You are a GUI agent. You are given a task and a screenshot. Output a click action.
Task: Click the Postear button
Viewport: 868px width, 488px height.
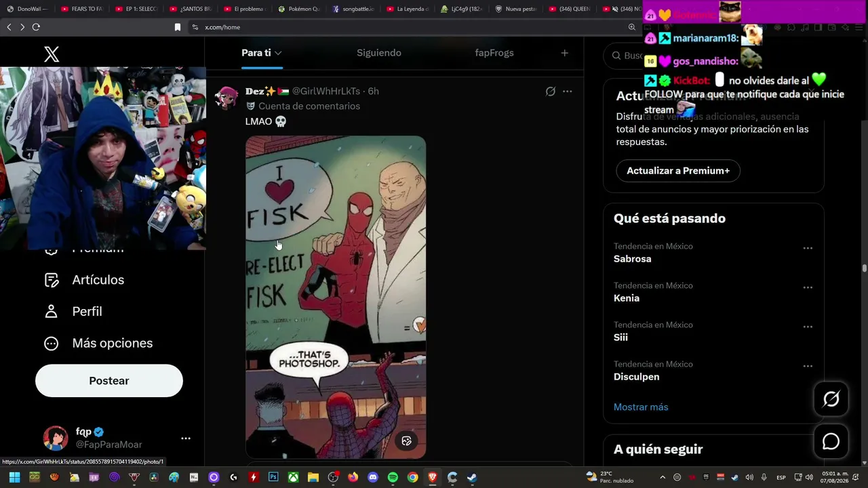click(109, 381)
